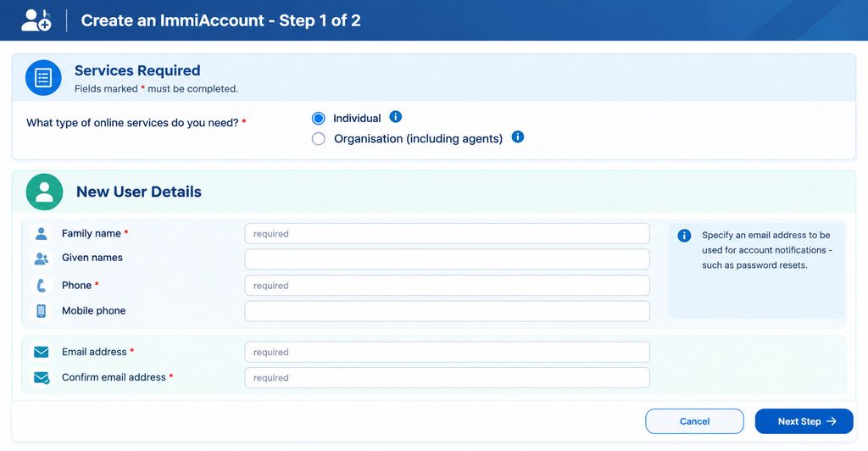Click the Mobile phone device icon
This screenshot has height=451, width=868.
tap(41, 311)
